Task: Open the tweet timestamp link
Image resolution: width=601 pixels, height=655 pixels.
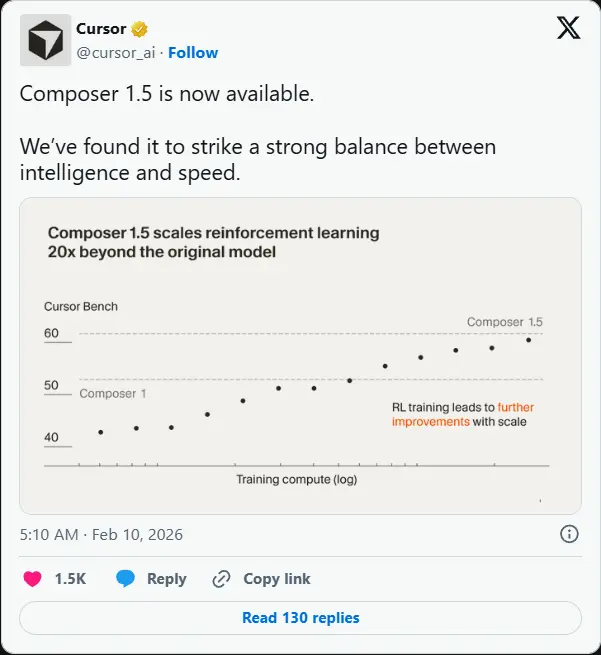Action: click(101, 535)
